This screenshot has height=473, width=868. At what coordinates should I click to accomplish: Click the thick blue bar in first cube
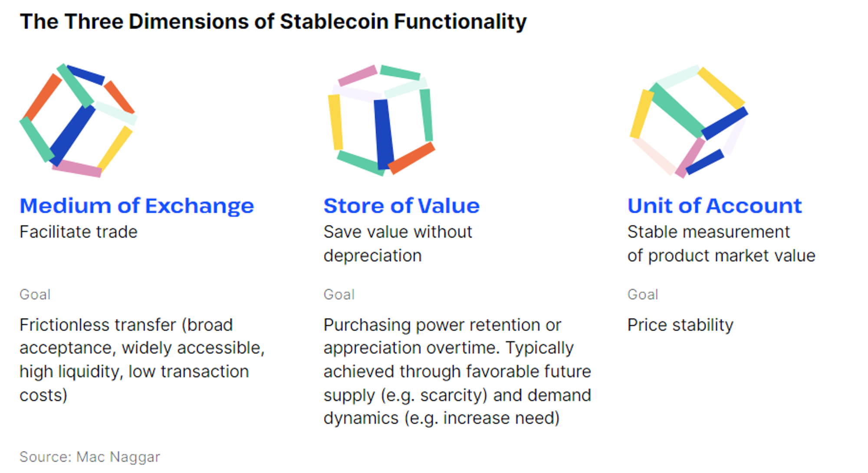[72, 135]
